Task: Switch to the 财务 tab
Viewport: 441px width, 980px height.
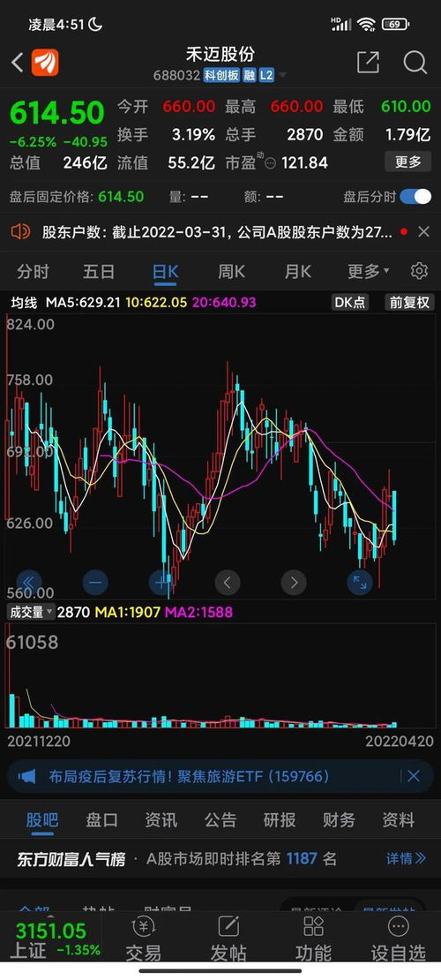Action: pos(339,820)
